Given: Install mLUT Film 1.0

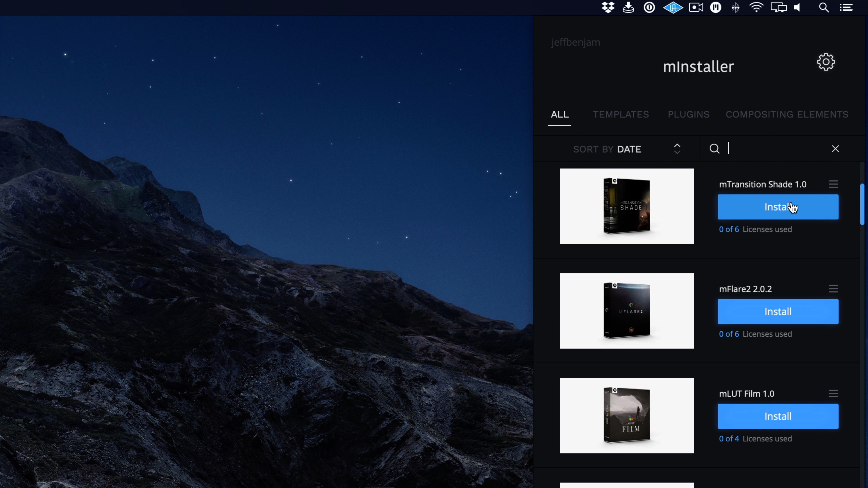Looking at the screenshot, I should (x=778, y=416).
